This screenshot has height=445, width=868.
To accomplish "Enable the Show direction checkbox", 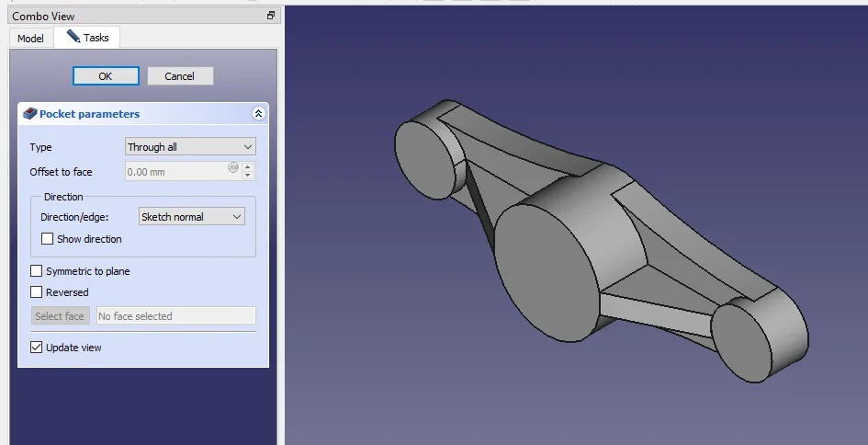I will (48, 239).
